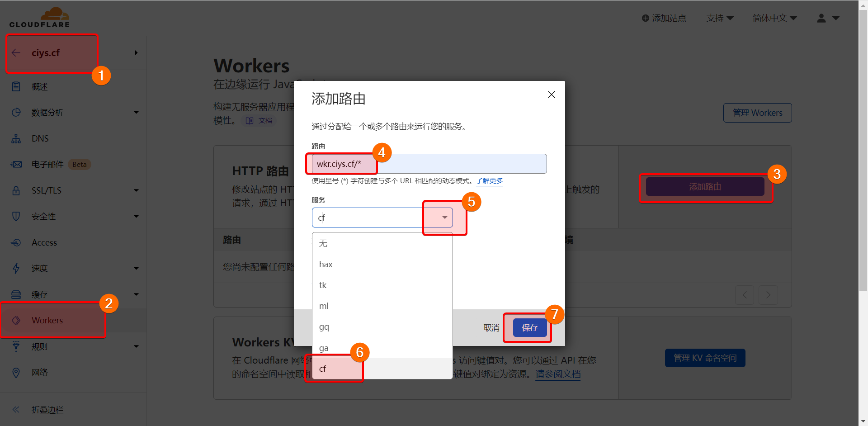Expand the 规则 (Rules) chevron
The image size is (868, 426).
(136, 346)
